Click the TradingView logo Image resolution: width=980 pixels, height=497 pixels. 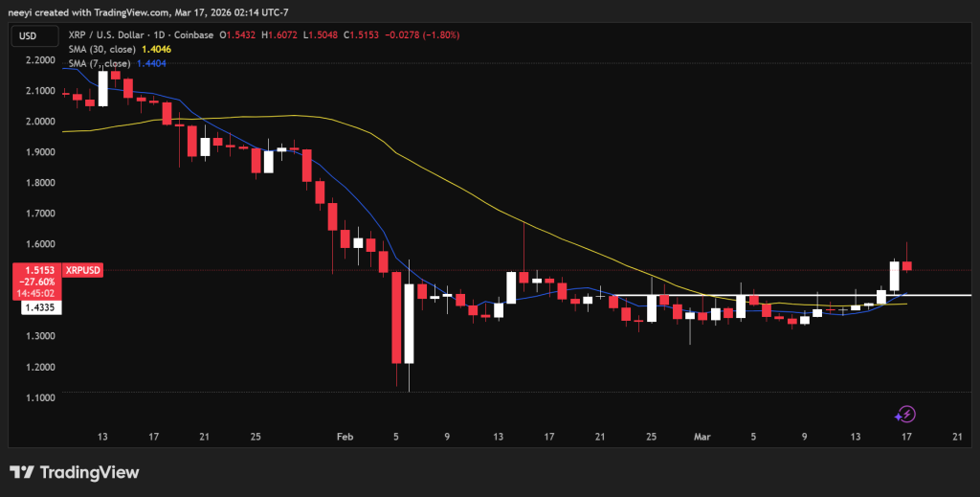pos(74,472)
